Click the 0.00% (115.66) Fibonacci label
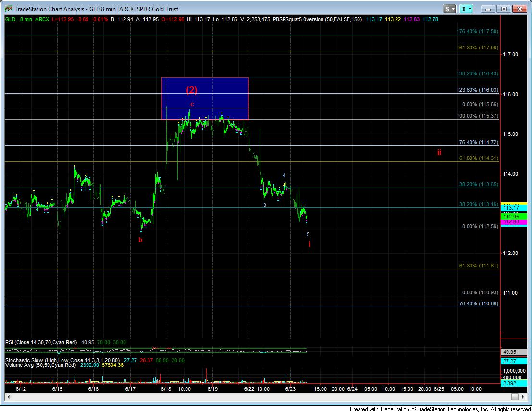Viewport: 532px width, 412px height. coord(480,105)
